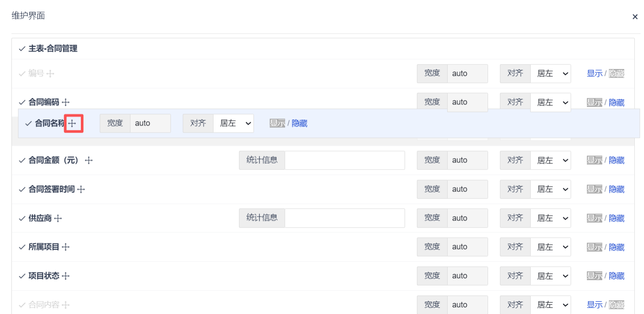Click 隐藏 to hide the 合同编码 column

coord(617,102)
